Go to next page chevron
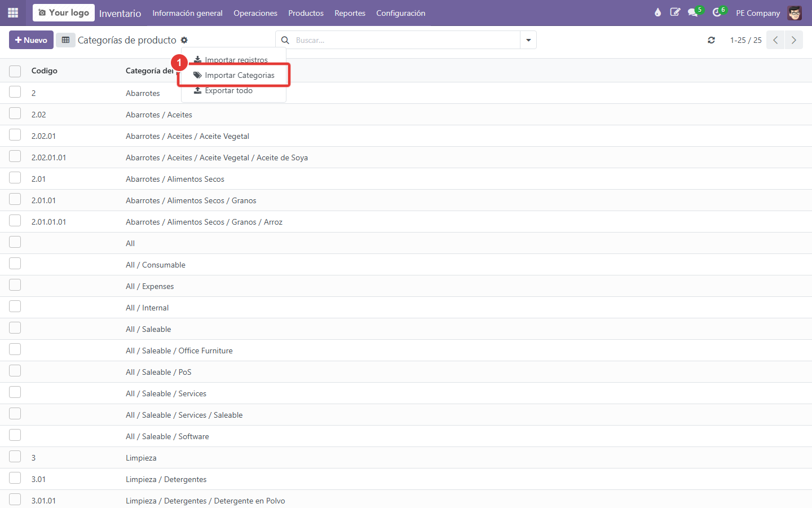This screenshot has height=508, width=812. pyautogui.click(x=794, y=40)
